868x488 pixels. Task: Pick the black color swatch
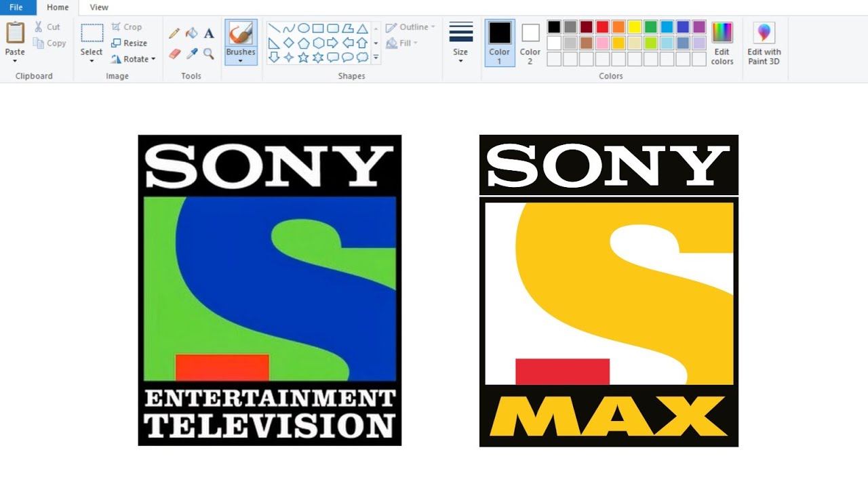click(554, 27)
